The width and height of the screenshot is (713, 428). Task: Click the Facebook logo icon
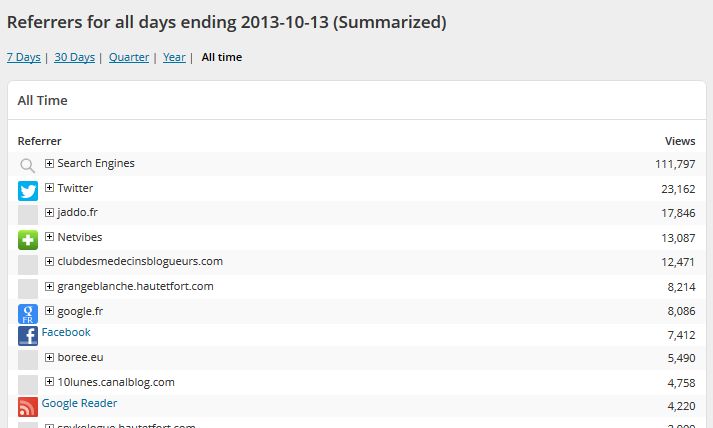tap(28, 335)
